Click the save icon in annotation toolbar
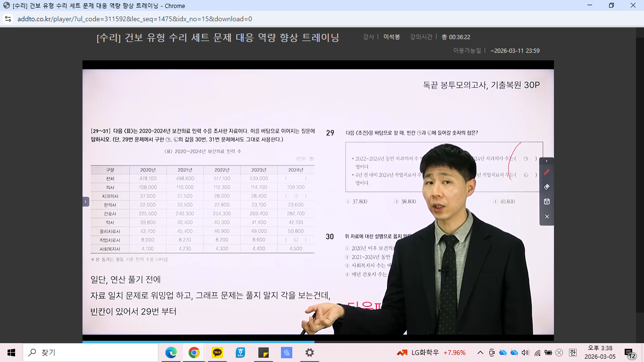This screenshot has width=644, height=362. [547, 202]
